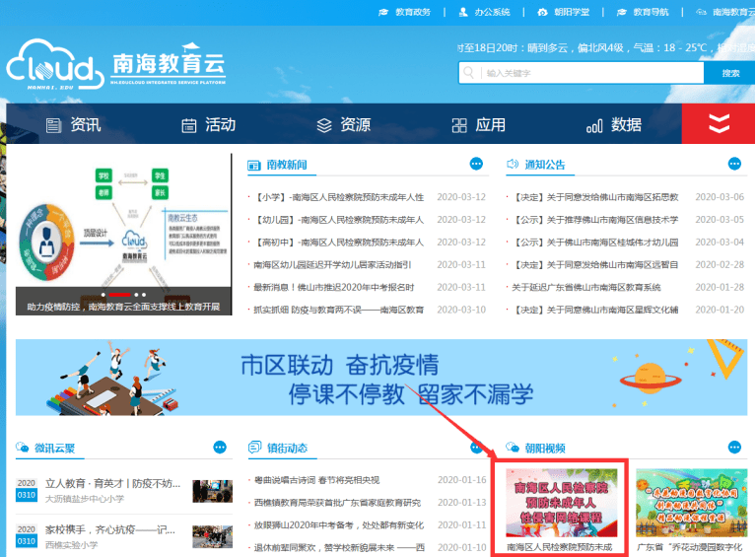Open the 数据 navigation menu
The width and height of the screenshot is (756, 557).
(614, 125)
